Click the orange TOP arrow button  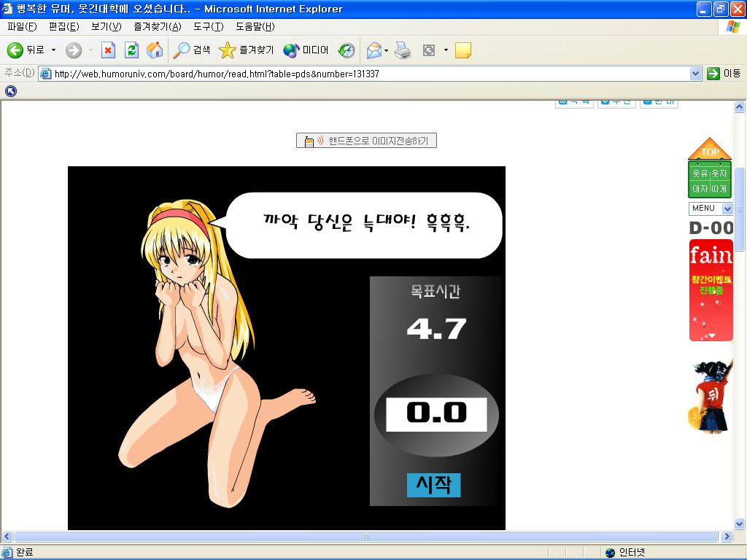point(709,149)
